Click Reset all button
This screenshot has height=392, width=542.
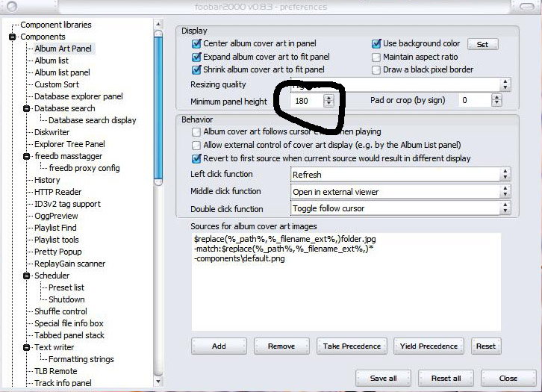click(x=446, y=378)
